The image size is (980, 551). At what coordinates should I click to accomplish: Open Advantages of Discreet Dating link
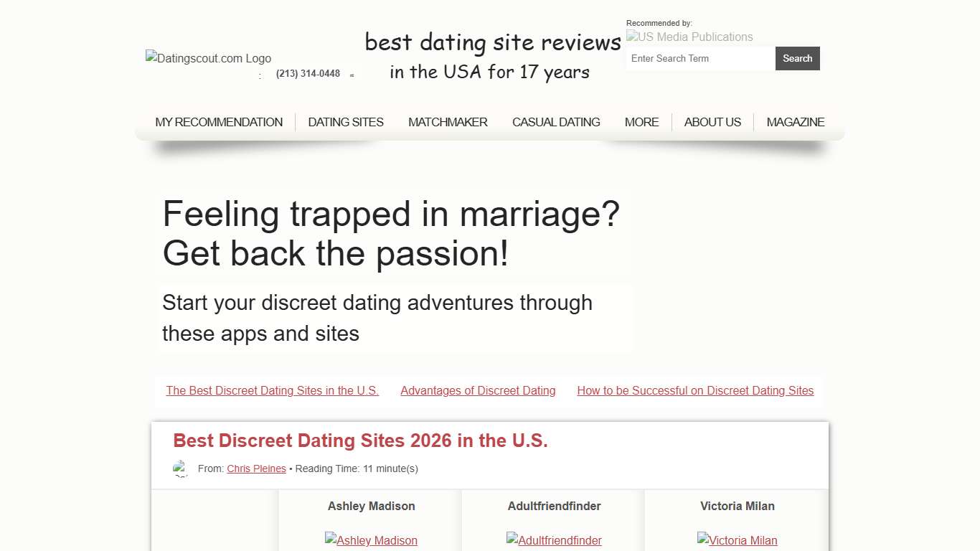click(x=478, y=390)
